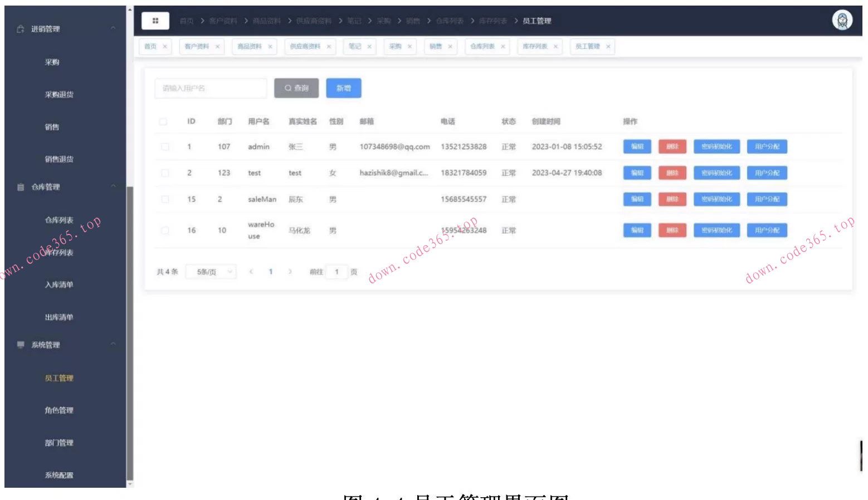The height and width of the screenshot is (500, 868).
Task: Click the 查询 search button
Action: [296, 88]
